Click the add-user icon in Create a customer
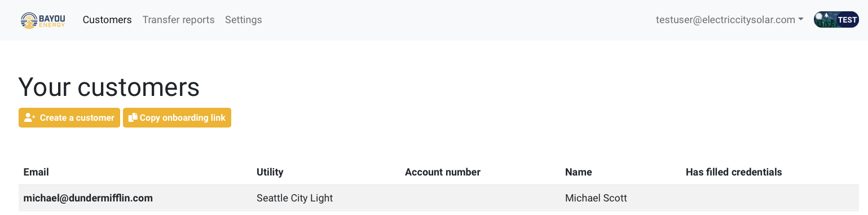Viewport: 868px width, 215px height. click(30, 118)
